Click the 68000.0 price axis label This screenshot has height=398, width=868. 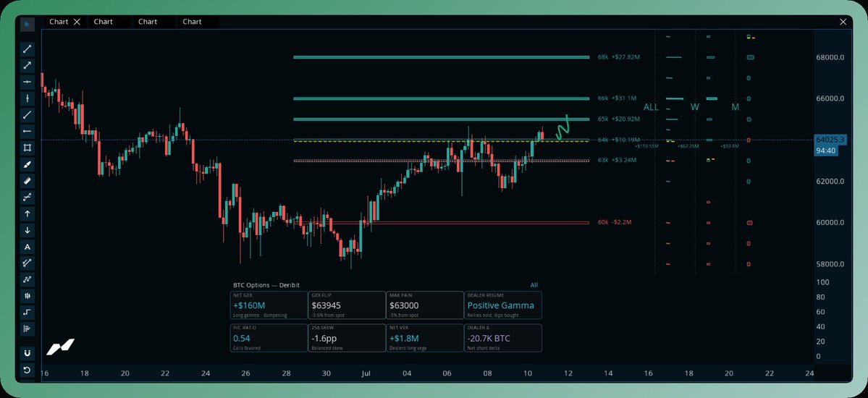click(x=830, y=58)
